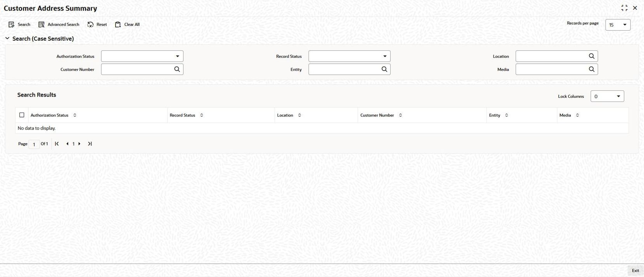Open the Lock Columns dropdown
Viewport: 644px width, 277px height.
click(x=607, y=96)
